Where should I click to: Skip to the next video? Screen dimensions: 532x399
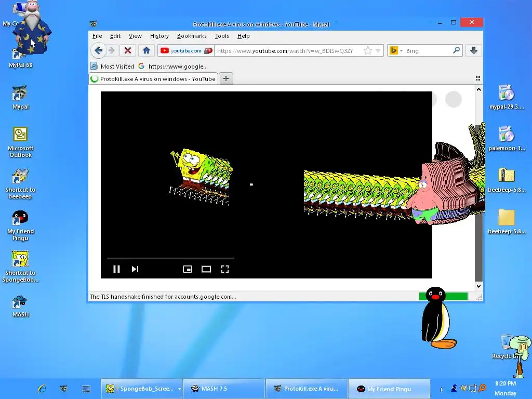pyautogui.click(x=135, y=269)
